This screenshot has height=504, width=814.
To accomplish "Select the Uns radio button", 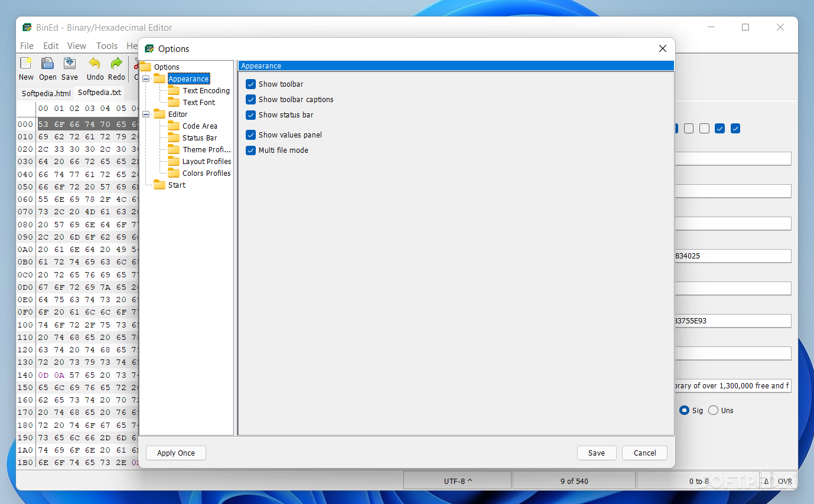I will point(713,410).
